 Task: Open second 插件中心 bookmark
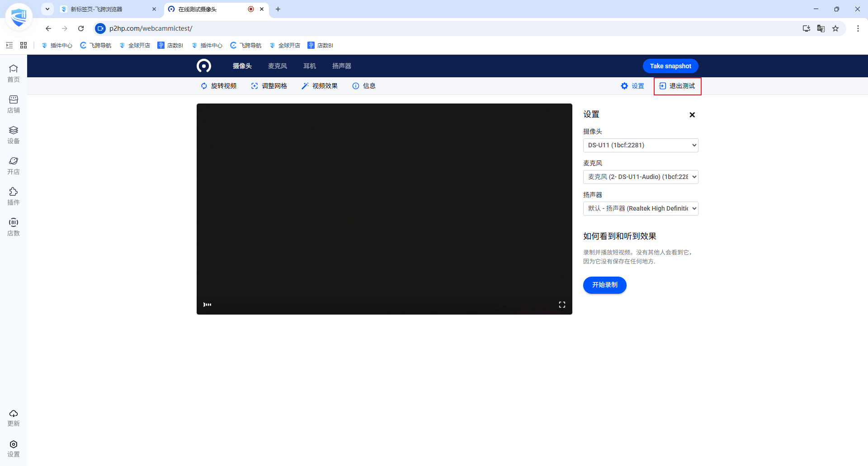coord(207,45)
